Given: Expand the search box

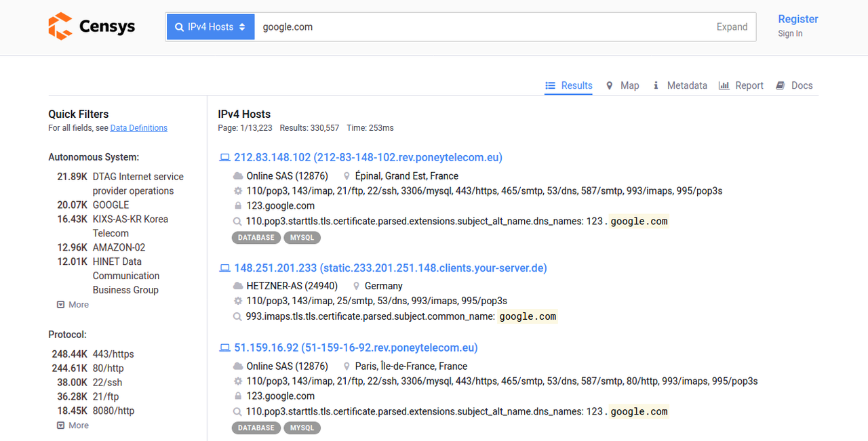Looking at the screenshot, I should 732,27.
